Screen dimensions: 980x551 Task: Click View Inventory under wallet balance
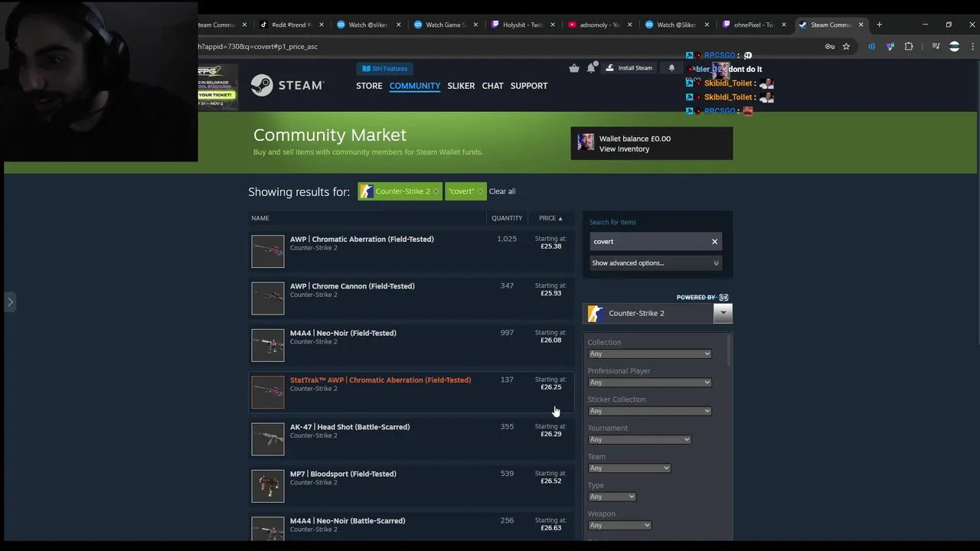pyautogui.click(x=624, y=149)
